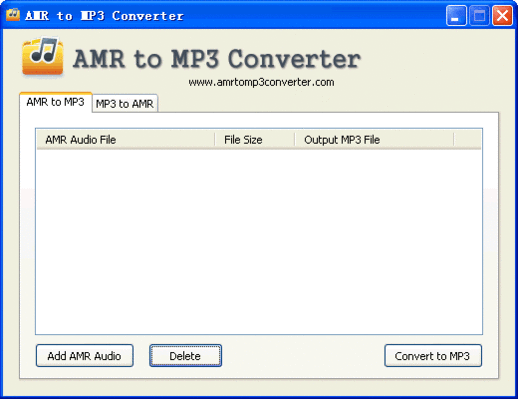Sort by the AMR Audio File column header

click(x=125, y=140)
